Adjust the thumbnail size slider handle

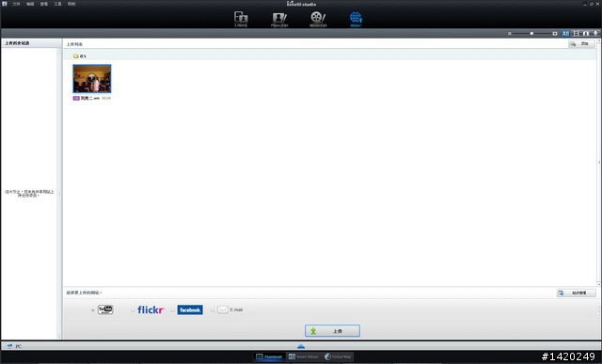click(x=531, y=34)
